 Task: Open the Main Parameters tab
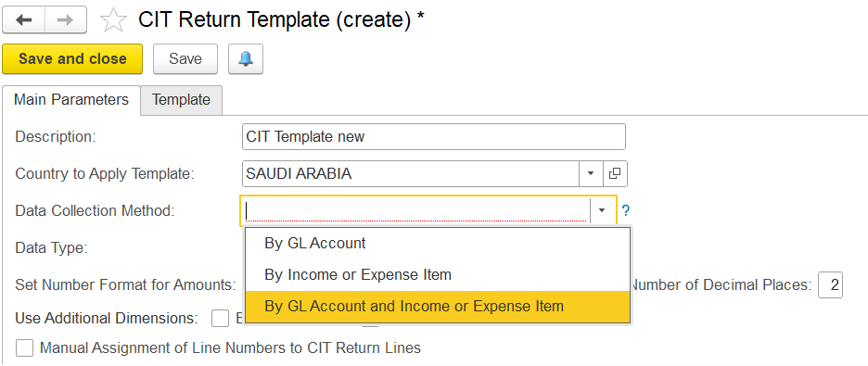(x=71, y=100)
